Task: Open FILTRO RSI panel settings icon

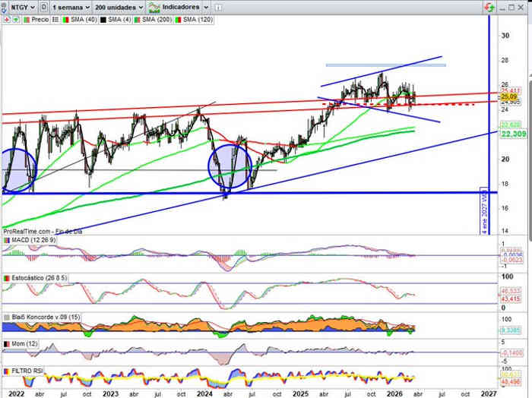Action: 5,371
